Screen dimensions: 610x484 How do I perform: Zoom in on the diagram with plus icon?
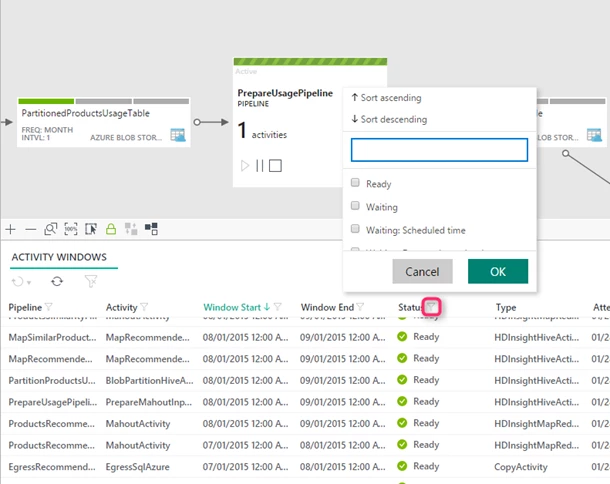[11, 229]
